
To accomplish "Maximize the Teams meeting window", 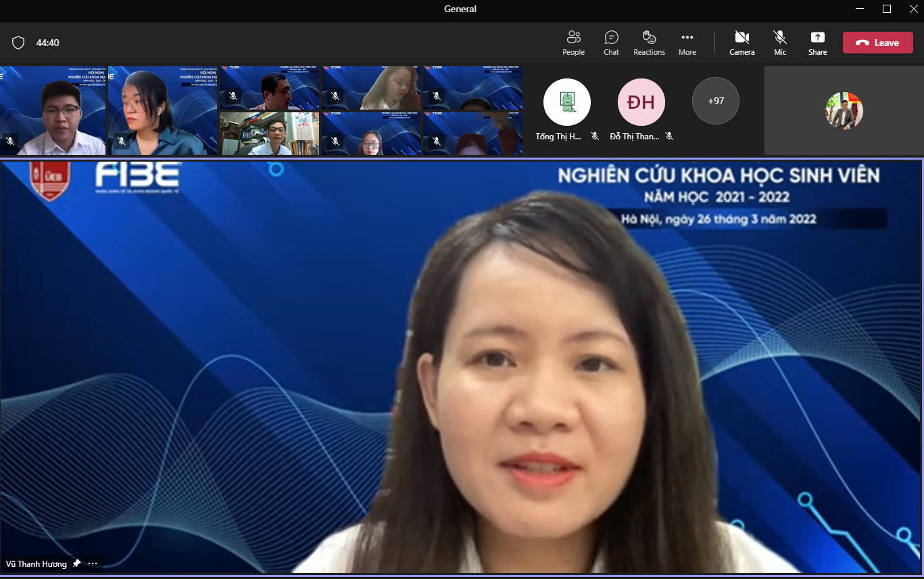I will (887, 9).
